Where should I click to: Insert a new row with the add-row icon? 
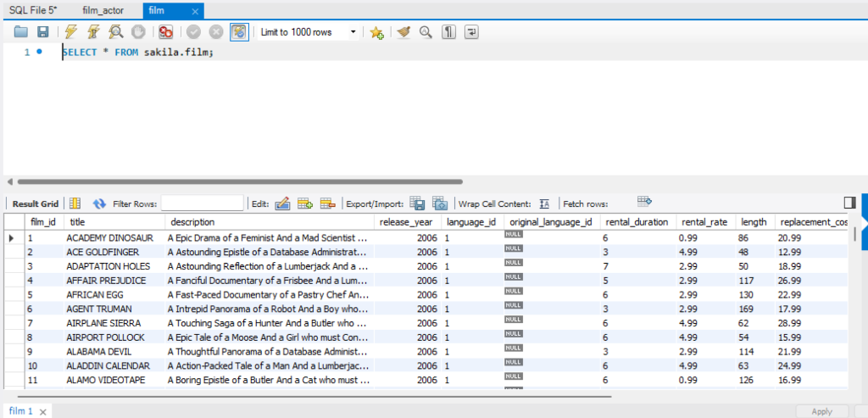coord(305,203)
